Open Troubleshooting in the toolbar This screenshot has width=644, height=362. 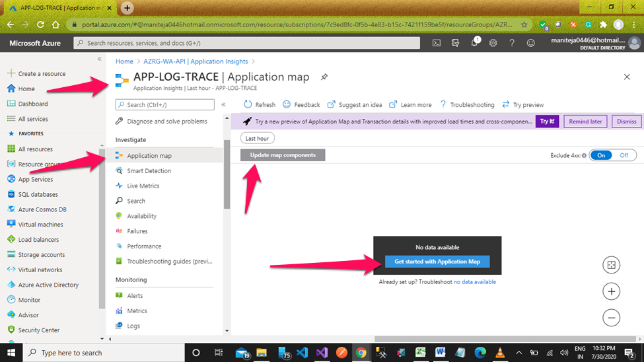tap(467, 105)
